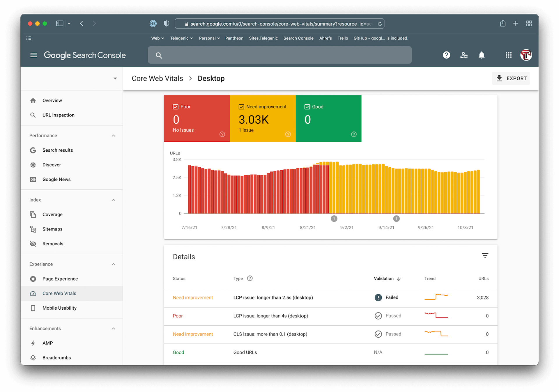
Task: Open the property selector dropdown
Action: [x=115, y=79]
